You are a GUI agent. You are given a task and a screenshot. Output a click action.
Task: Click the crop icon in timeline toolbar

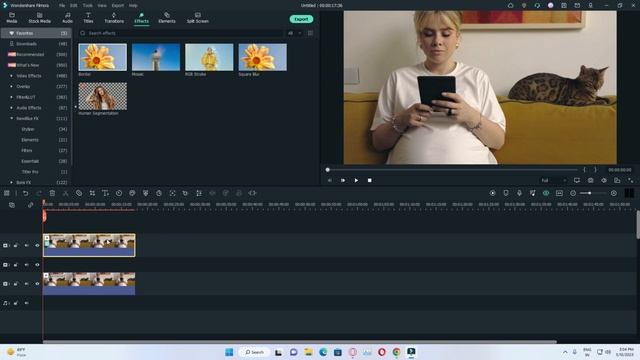pos(92,193)
